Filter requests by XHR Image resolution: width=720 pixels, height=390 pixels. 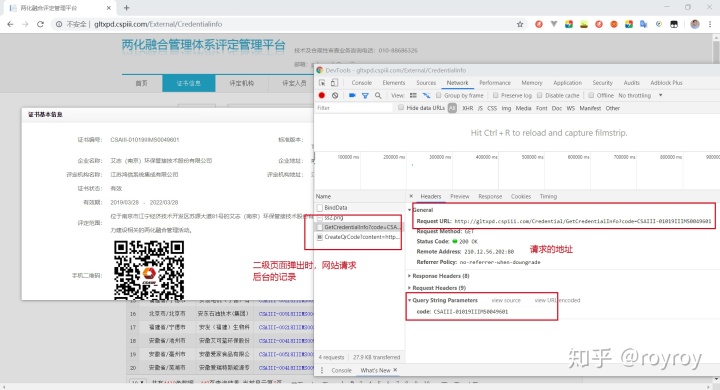point(467,108)
